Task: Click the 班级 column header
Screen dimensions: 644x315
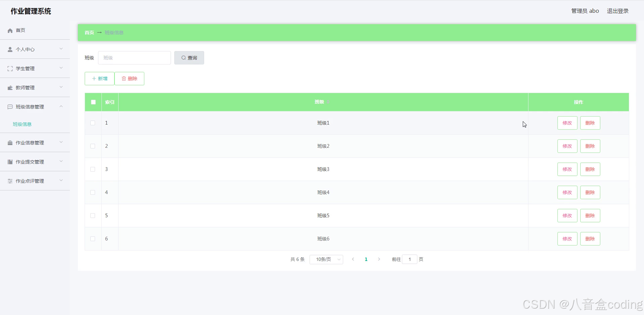Action: (x=323, y=102)
